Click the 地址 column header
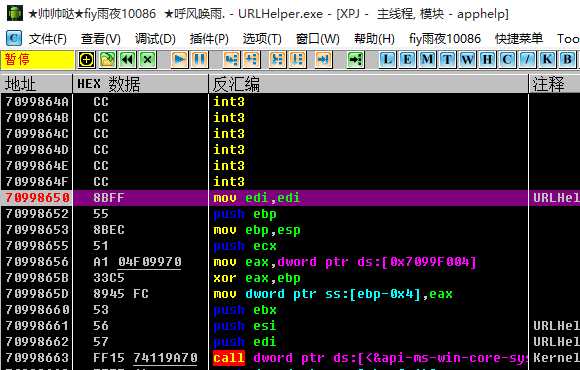 coord(36,84)
